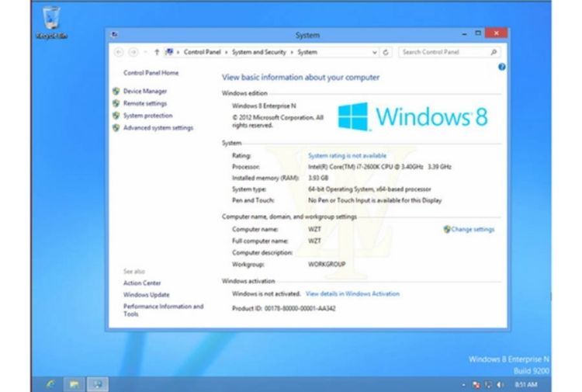Screen dimensions: 582x392
Task: Open Advanced system settings
Action: coord(158,128)
